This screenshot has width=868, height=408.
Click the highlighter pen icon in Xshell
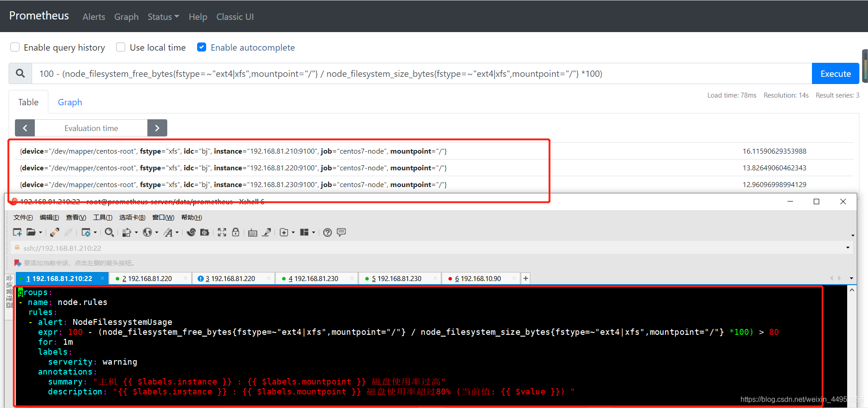[267, 232]
